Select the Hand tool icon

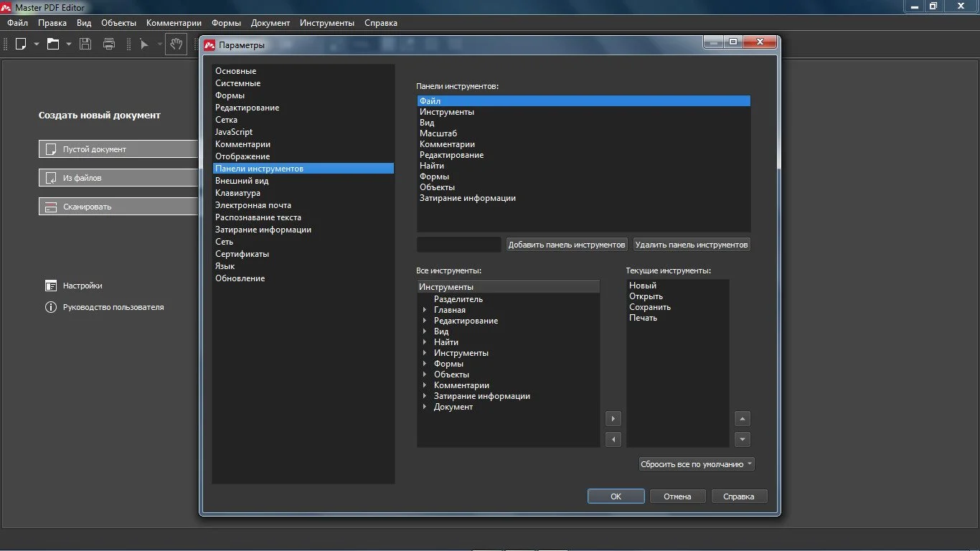[176, 44]
